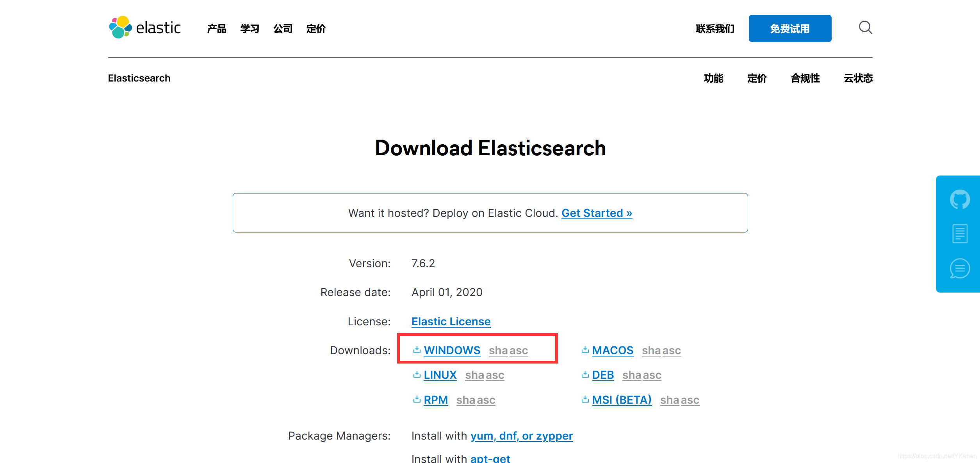Download the MACOS package
The height and width of the screenshot is (463, 980).
[613, 350]
